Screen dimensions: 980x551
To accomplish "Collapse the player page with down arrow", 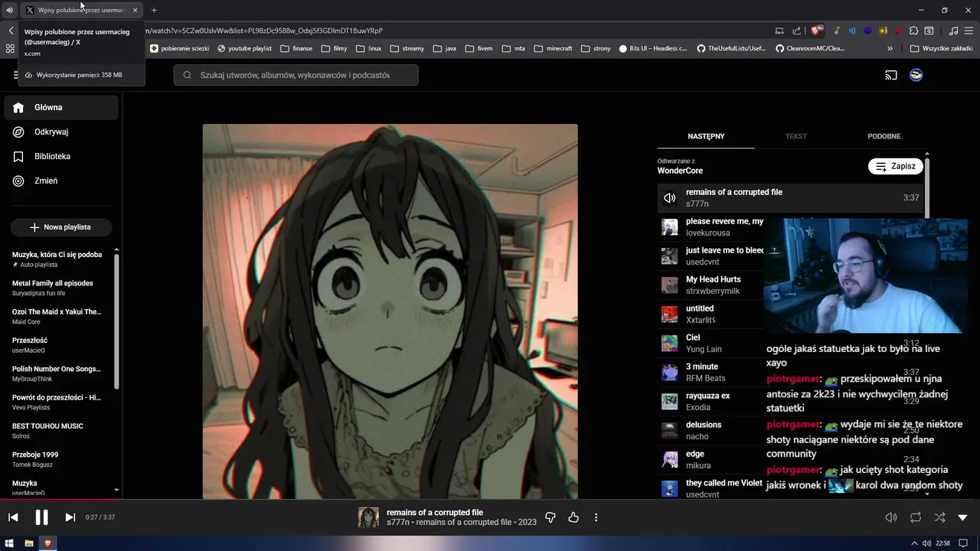I will (x=963, y=517).
